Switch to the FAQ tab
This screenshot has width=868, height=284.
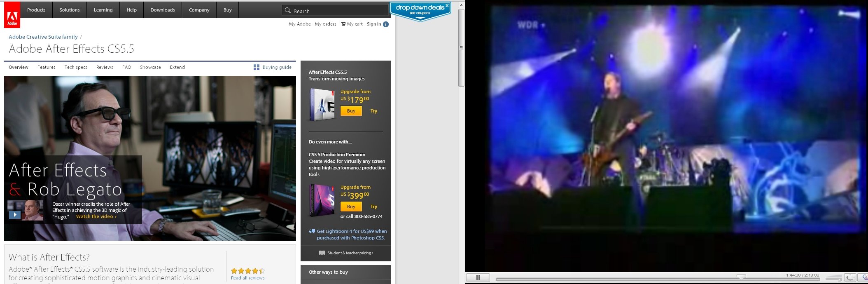point(126,67)
